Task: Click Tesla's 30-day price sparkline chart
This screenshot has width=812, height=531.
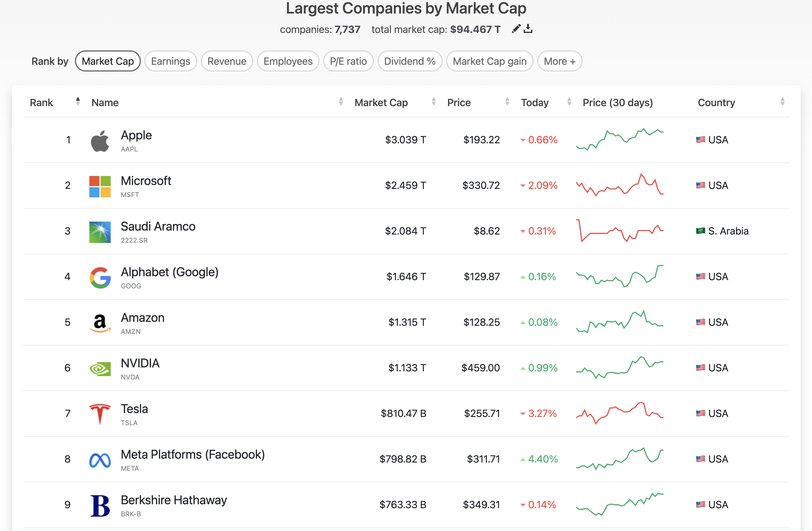Action: pyautogui.click(x=620, y=413)
